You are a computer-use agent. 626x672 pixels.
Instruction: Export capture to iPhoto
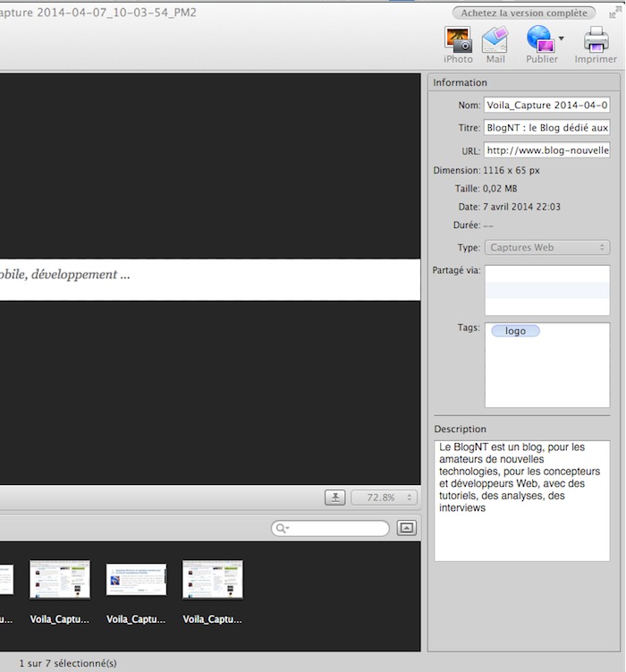point(458,40)
